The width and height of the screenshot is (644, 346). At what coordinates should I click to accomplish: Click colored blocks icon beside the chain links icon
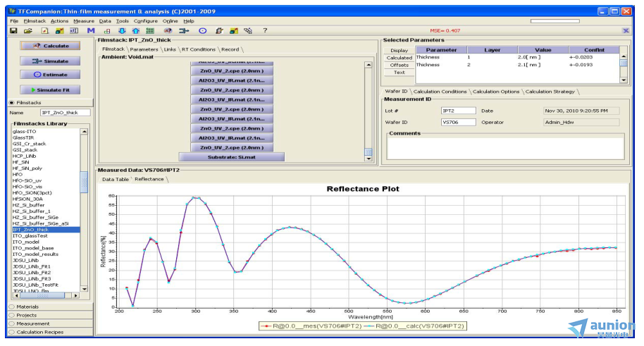[234, 31]
